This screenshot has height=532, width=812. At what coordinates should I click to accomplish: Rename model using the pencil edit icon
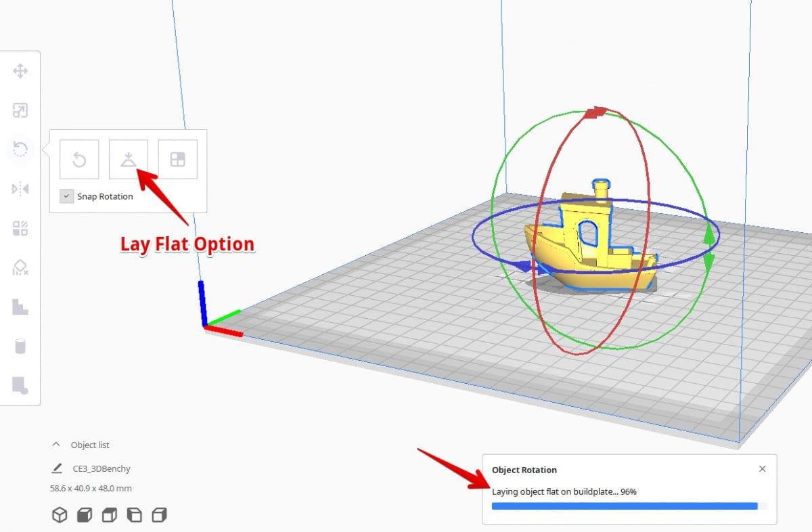pos(55,468)
